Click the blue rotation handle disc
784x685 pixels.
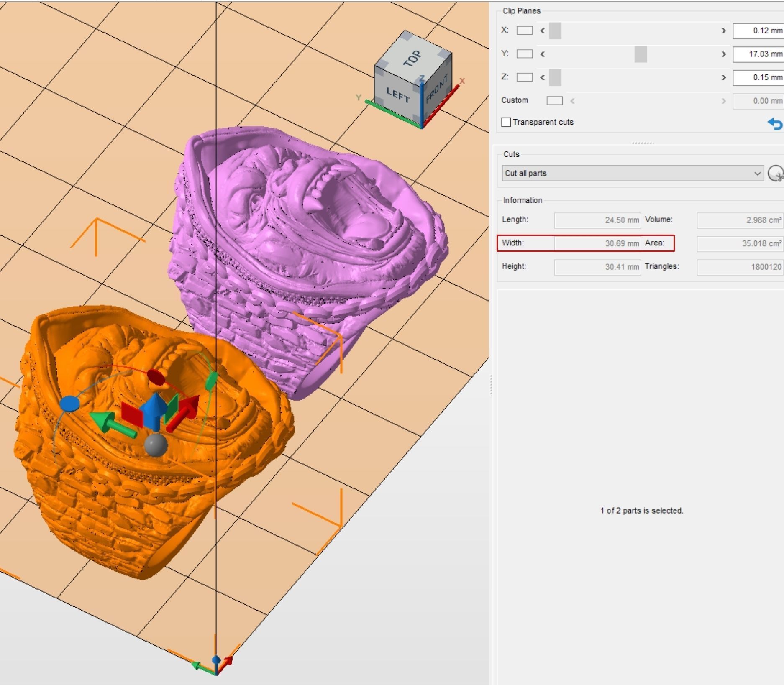69,404
